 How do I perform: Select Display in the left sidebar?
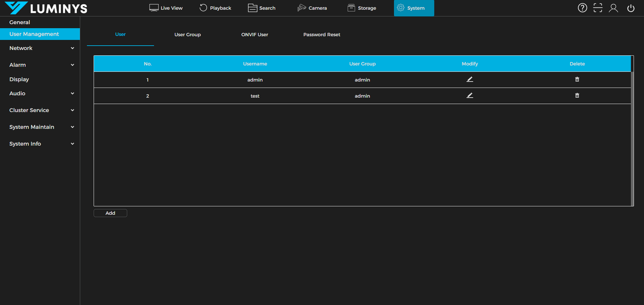point(19,79)
